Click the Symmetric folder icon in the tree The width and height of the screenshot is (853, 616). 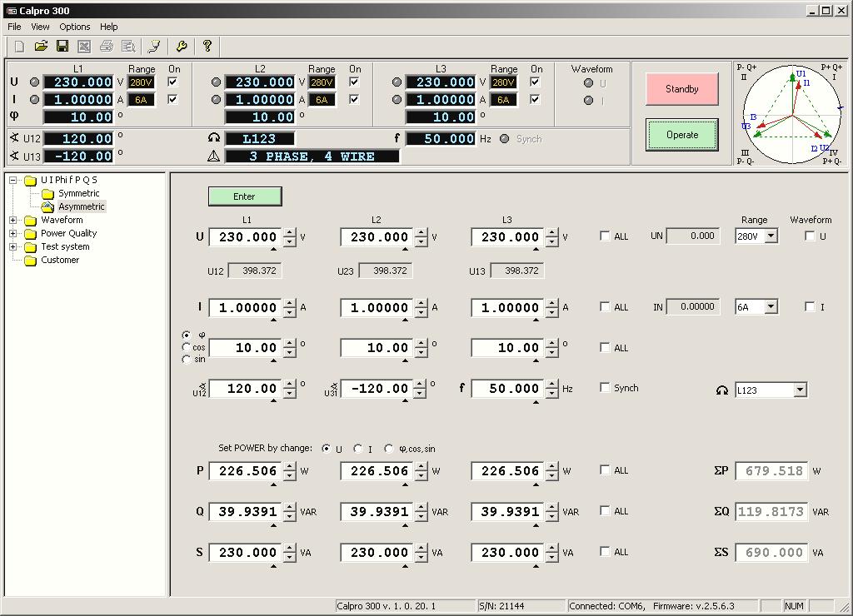tap(47, 194)
